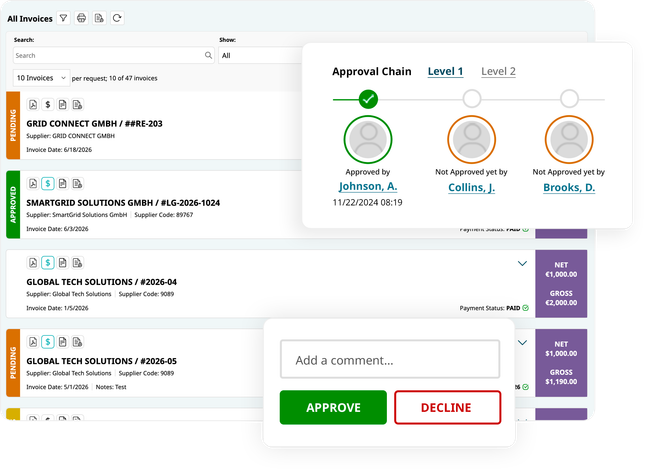Open PDF icon for Global Tech #2026-05

[x=33, y=342]
